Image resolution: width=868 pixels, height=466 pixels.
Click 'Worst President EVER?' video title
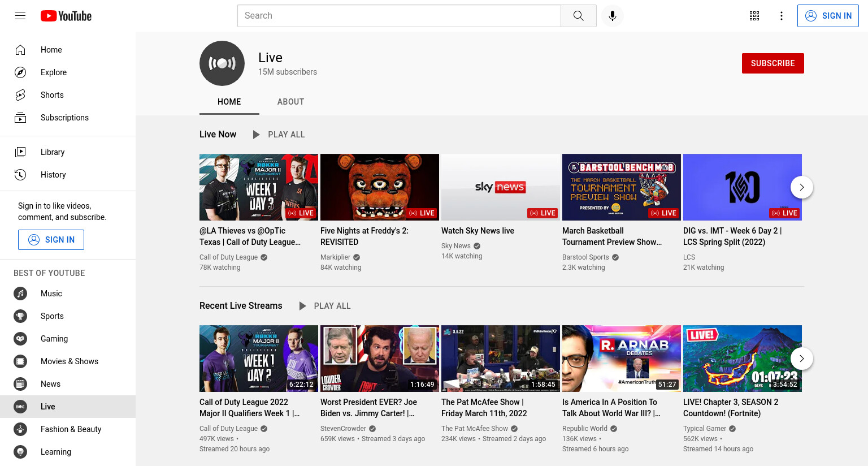(x=368, y=408)
